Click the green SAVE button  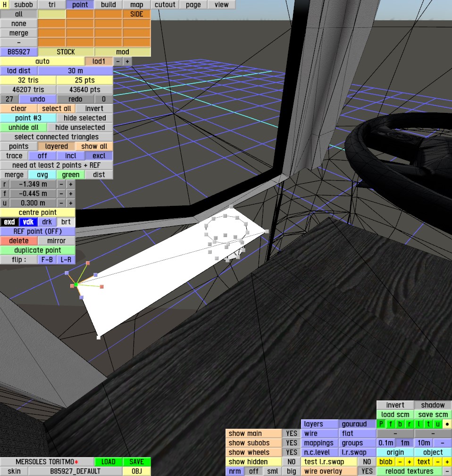[x=136, y=462]
